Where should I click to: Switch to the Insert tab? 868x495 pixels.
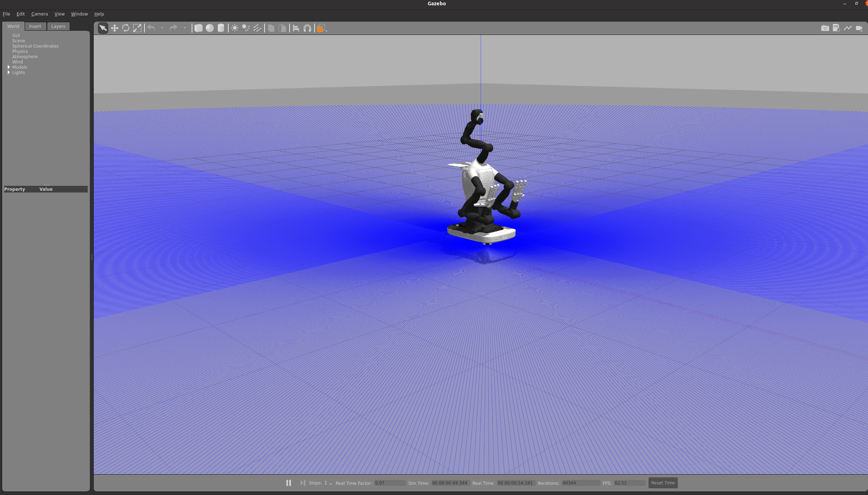(x=35, y=26)
